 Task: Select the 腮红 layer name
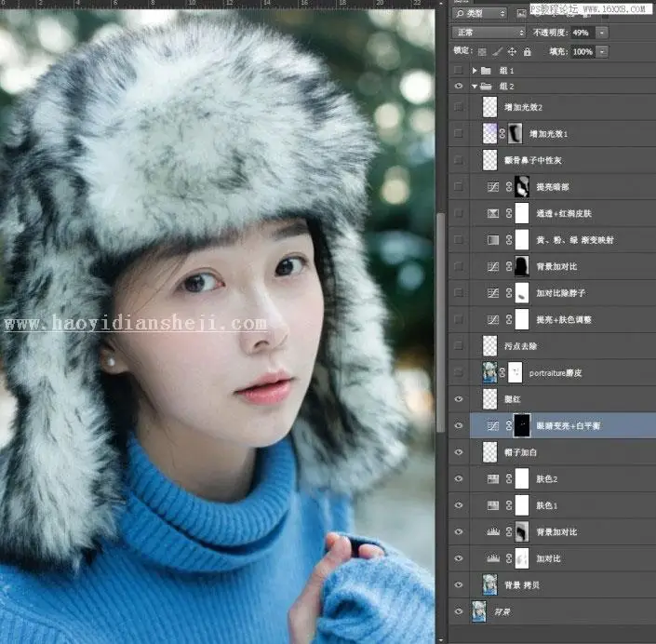point(512,399)
